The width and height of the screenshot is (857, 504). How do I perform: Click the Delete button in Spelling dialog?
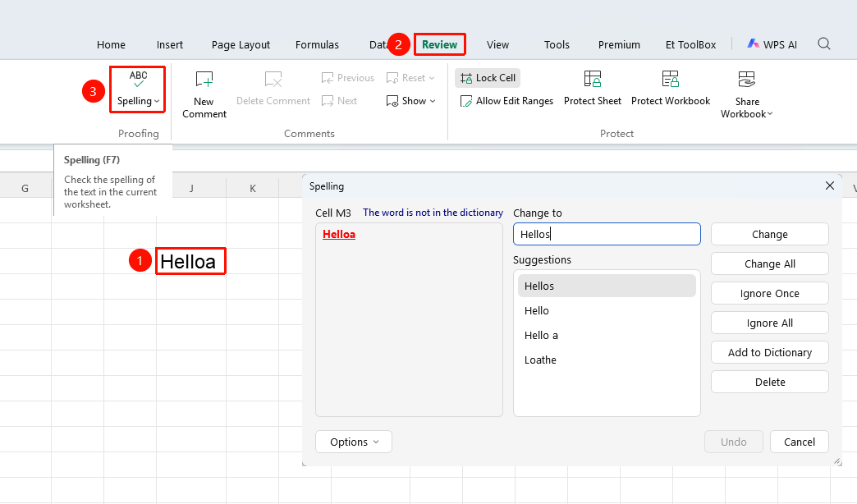click(769, 382)
